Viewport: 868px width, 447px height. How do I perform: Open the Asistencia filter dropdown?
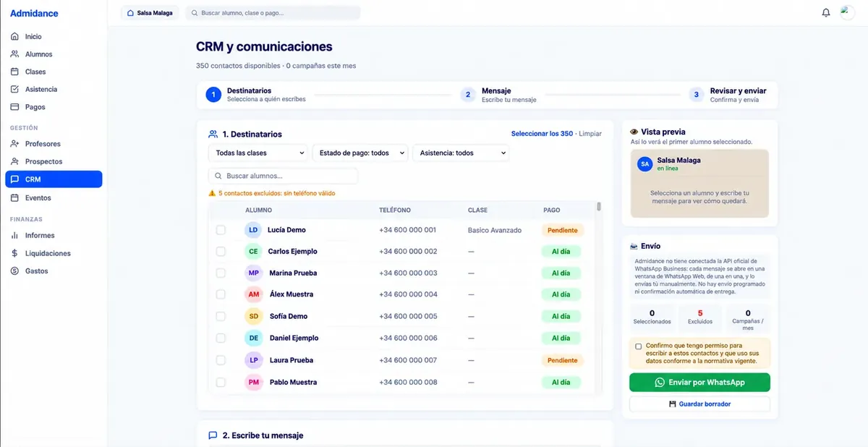click(x=460, y=153)
